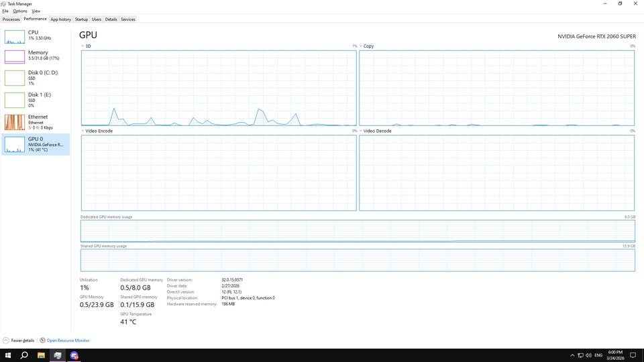Select the CPU performance thumbnail graph
The width and height of the screenshot is (644, 362).
coord(14,36)
